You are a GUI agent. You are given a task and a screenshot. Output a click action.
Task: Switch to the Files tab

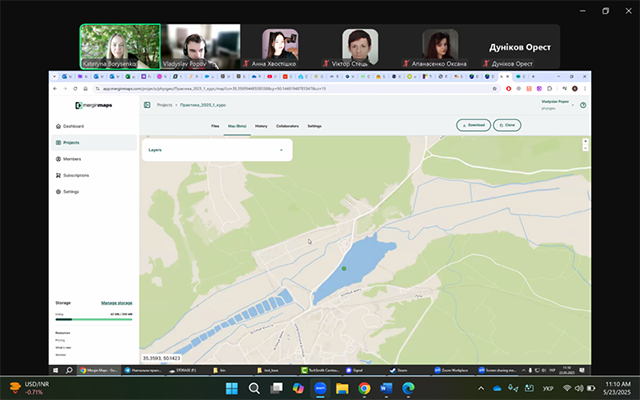pyautogui.click(x=215, y=126)
